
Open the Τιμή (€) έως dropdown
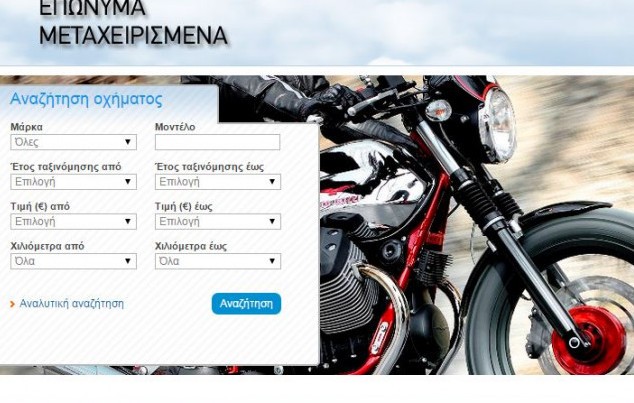pyautogui.click(x=218, y=222)
